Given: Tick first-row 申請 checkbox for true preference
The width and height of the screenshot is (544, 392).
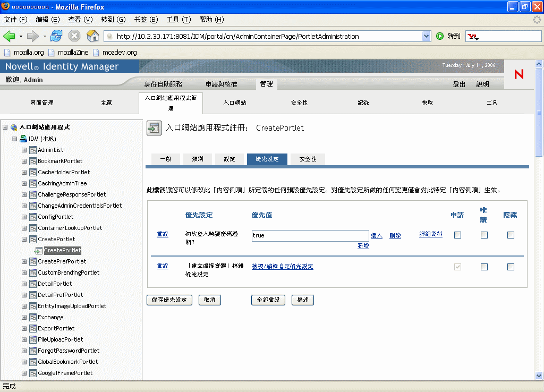Looking at the screenshot, I should 457,235.
